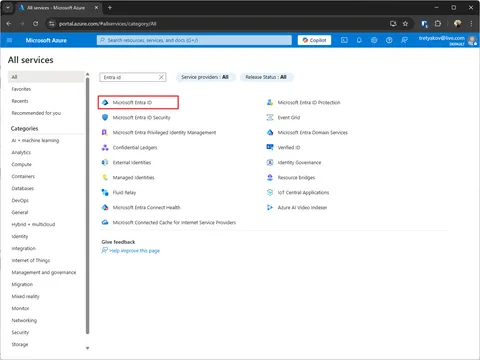Click the sidebar scroll up arrow
480x360 pixels.
88,74
